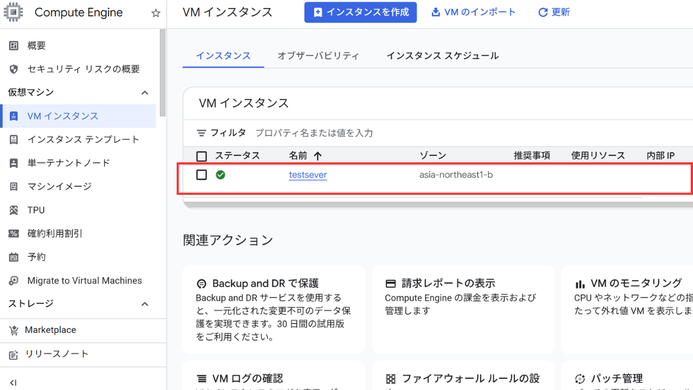This screenshot has width=693, height=390.
Task: Click the 内部 IP column header
Action: click(660, 156)
